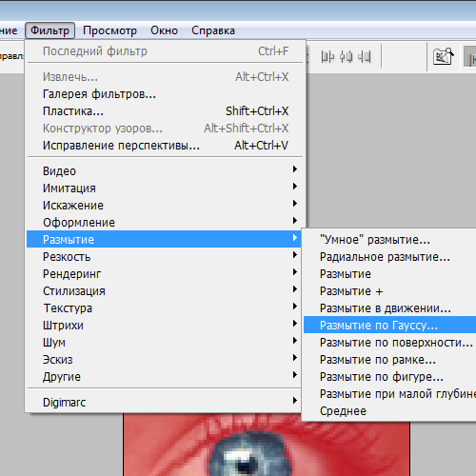The width and height of the screenshot is (476, 476).
Task: Expand the Искажение submenu
Action: tap(164, 206)
